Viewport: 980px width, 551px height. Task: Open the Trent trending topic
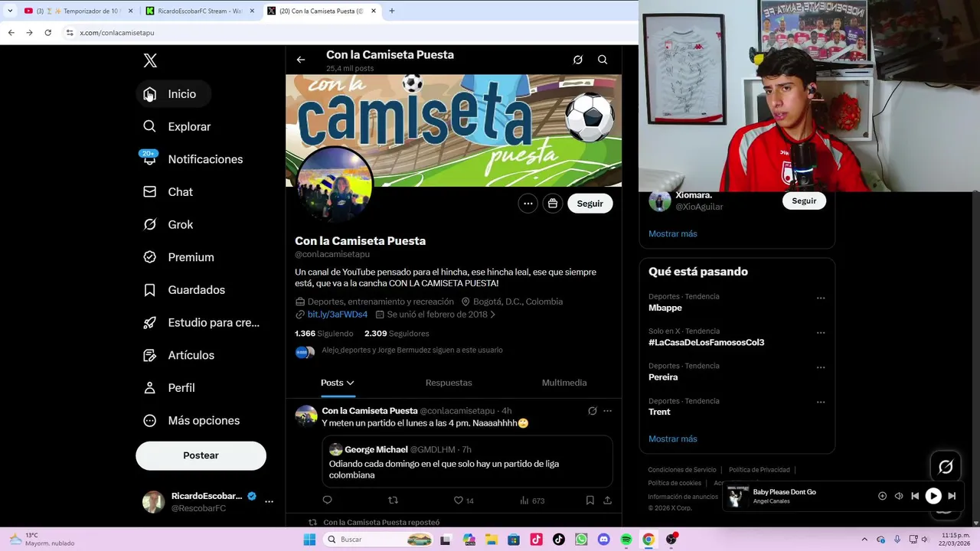pos(659,412)
